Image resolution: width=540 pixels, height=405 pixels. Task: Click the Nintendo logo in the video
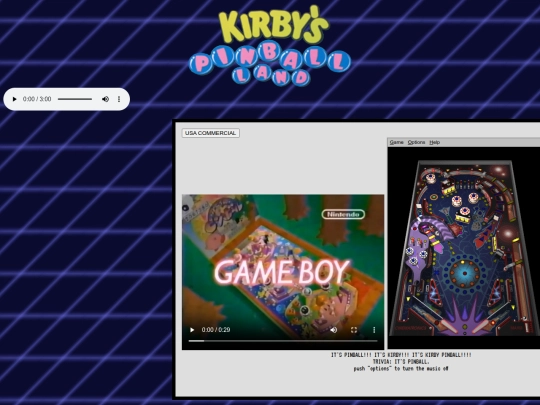(343, 214)
